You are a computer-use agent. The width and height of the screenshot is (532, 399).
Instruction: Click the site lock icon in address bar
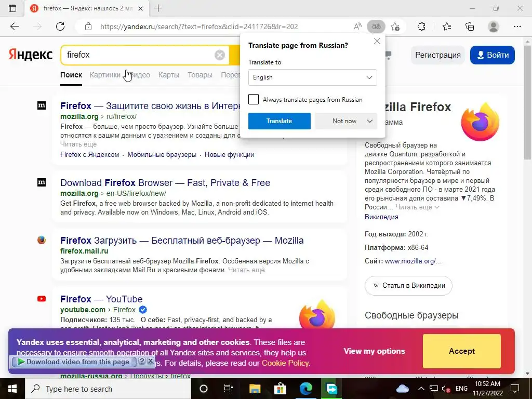tap(88, 26)
